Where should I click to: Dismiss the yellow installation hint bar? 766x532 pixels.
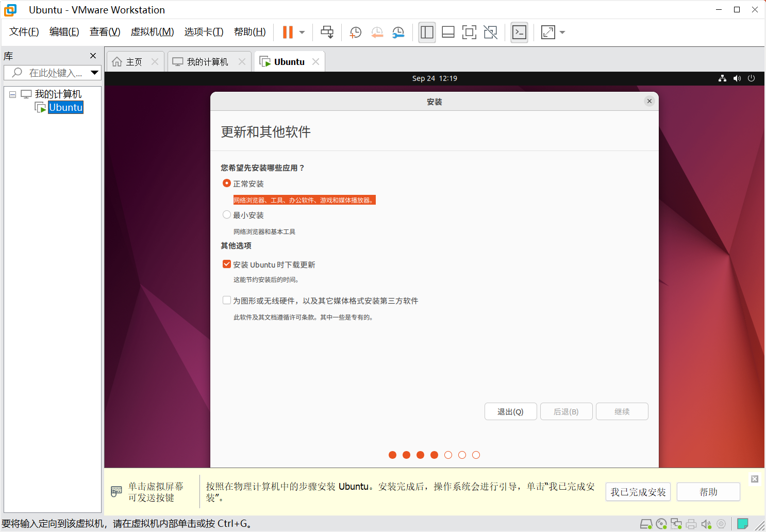coord(755,479)
